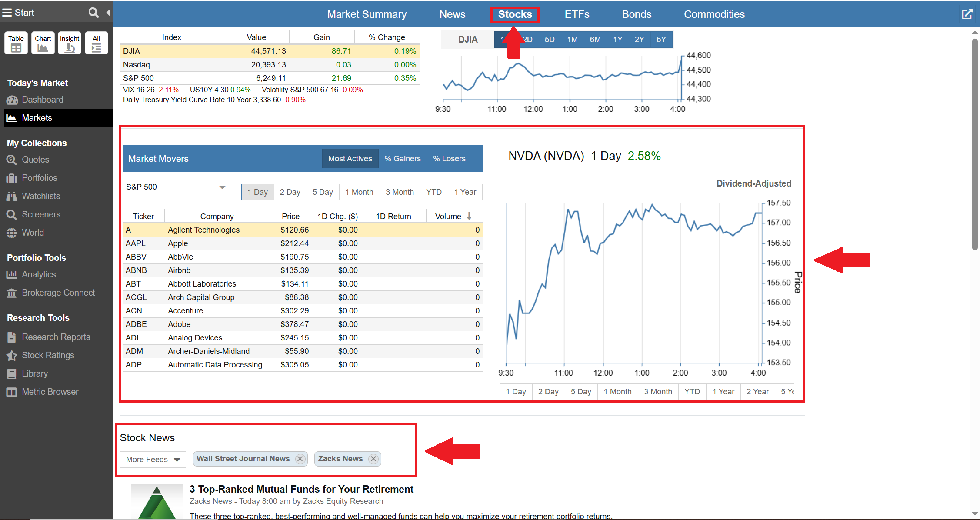Viewport: 980px width, 520px height.
Task: Select % Losers market movers
Action: point(449,159)
